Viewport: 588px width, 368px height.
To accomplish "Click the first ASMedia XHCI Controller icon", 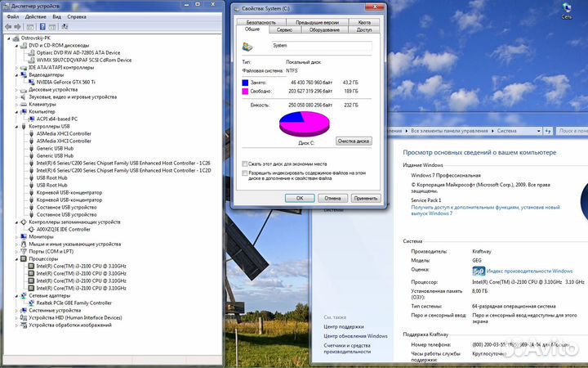I will [32, 133].
